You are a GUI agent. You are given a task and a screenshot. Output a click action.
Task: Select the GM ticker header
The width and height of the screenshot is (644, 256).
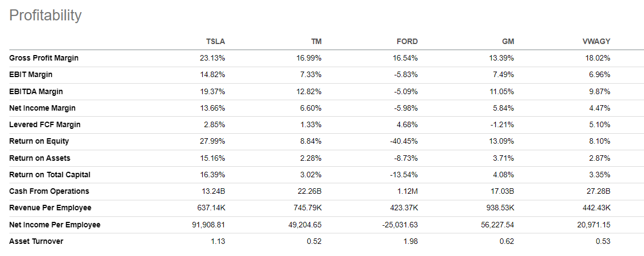508,41
